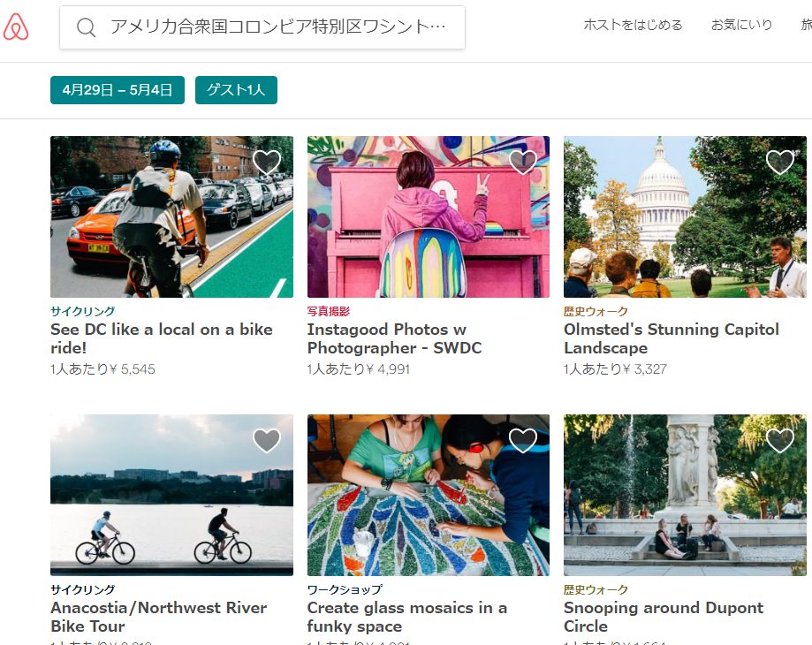This screenshot has height=645, width=812.
Task: Click the Airbnb logo icon
Action: click(x=16, y=27)
